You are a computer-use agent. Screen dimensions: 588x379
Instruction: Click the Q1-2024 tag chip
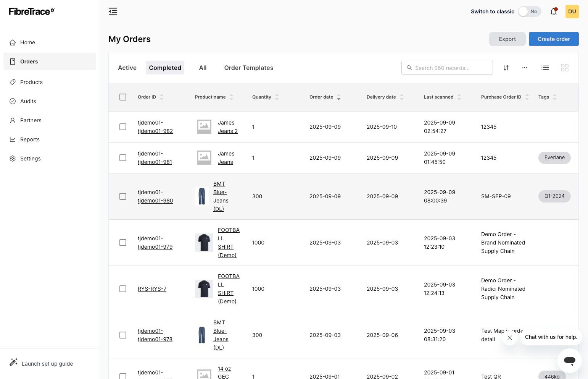click(x=554, y=196)
